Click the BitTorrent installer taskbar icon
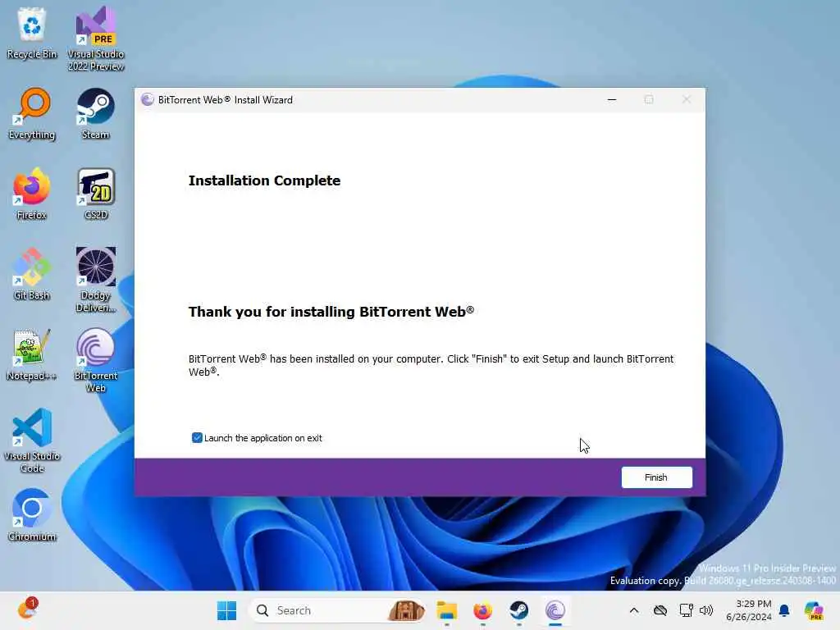Viewport: 840px width, 630px height. 555,610
